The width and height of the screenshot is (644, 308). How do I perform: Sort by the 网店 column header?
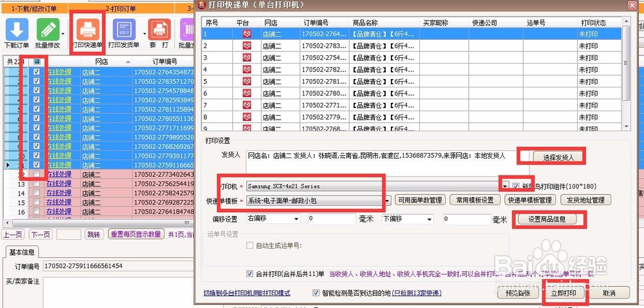click(x=106, y=62)
